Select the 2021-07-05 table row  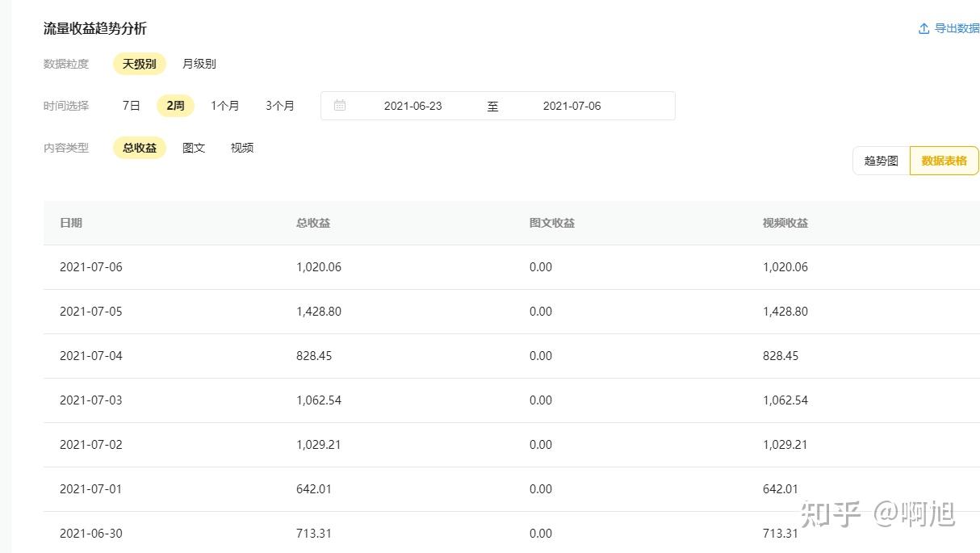[x=512, y=312]
